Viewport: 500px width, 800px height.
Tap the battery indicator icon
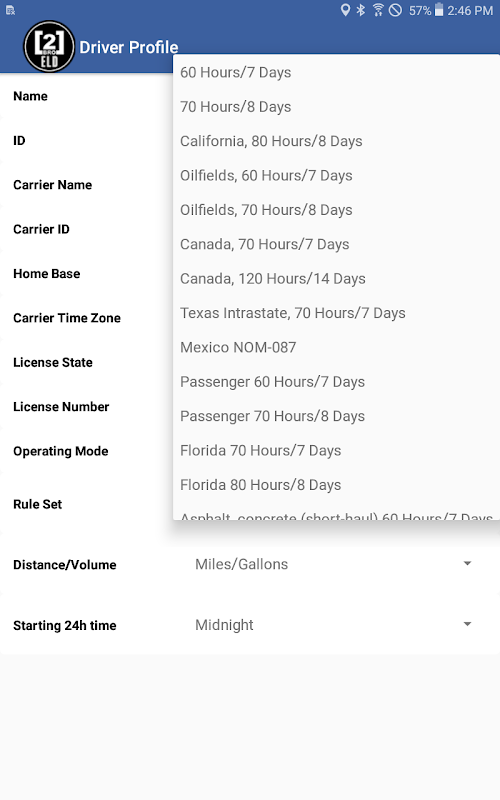[439, 10]
